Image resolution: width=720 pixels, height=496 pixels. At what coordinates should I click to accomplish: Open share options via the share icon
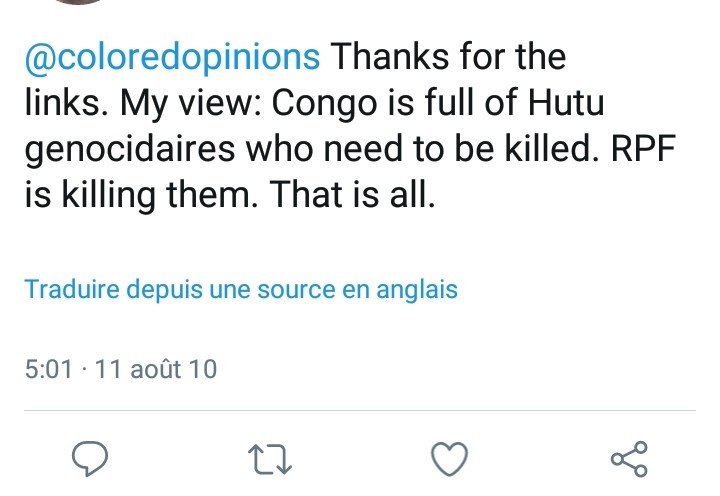[629, 458]
